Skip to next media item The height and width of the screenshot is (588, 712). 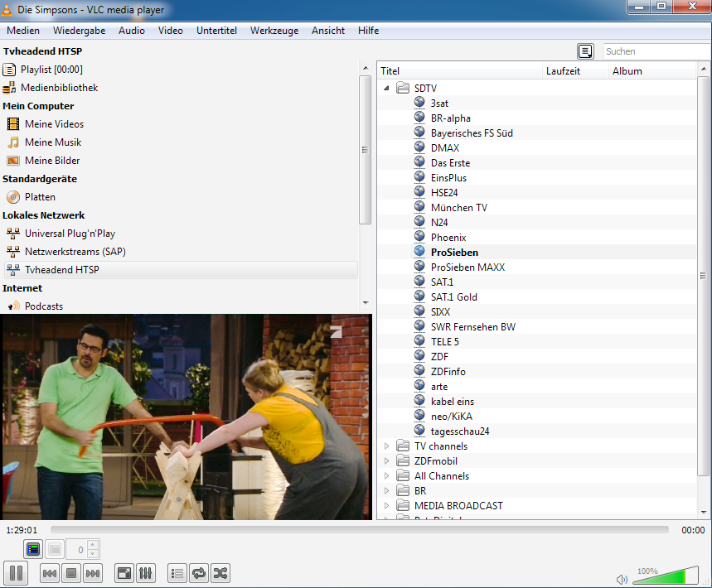tap(93, 573)
